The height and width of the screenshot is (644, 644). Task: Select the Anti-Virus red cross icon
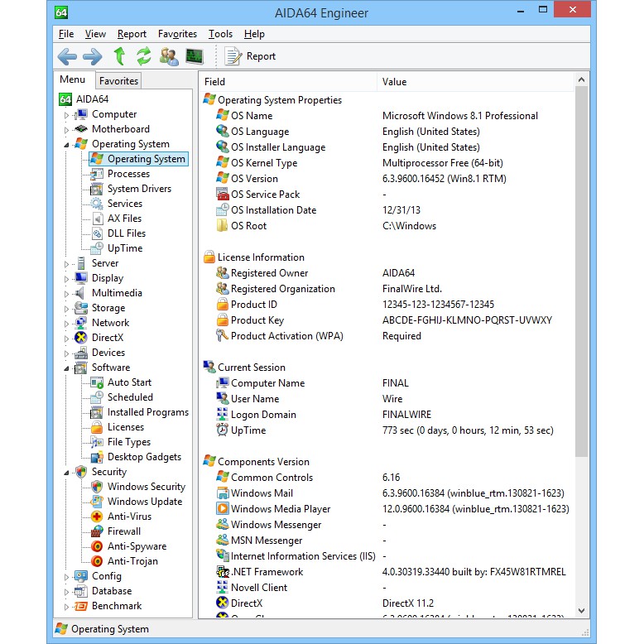[x=97, y=517]
